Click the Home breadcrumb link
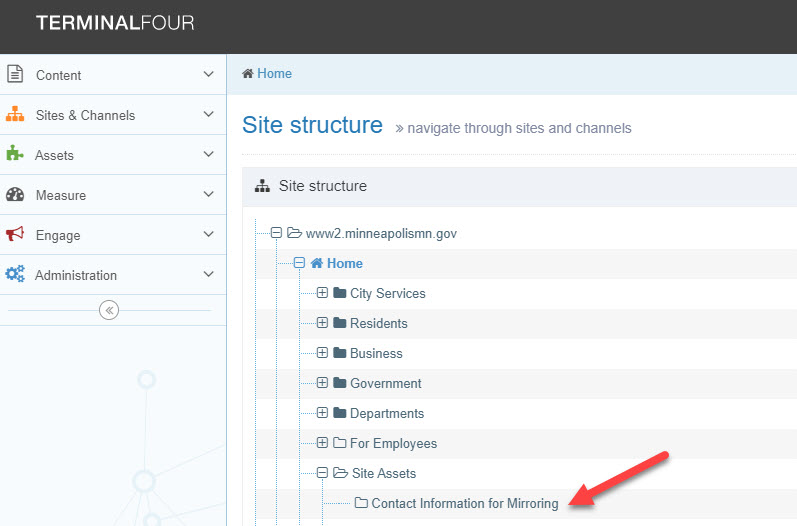797x526 pixels. coord(274,73)
